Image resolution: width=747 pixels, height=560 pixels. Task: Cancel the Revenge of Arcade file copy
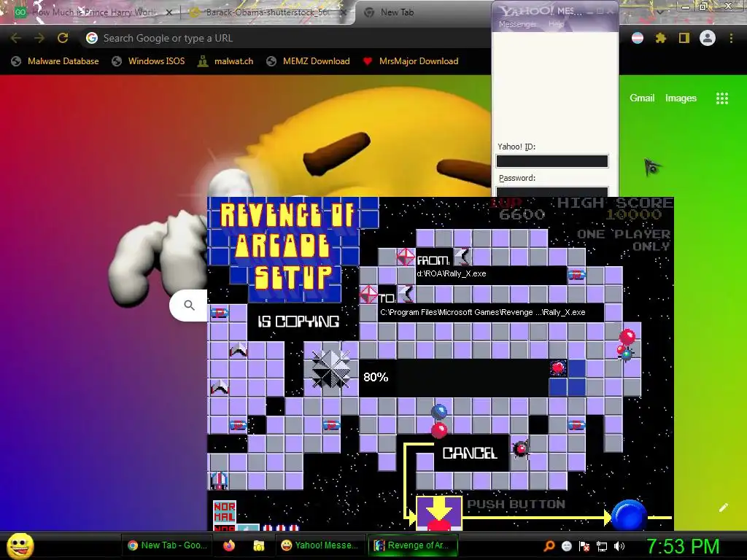pyautogui.click(x=470, y=453)
